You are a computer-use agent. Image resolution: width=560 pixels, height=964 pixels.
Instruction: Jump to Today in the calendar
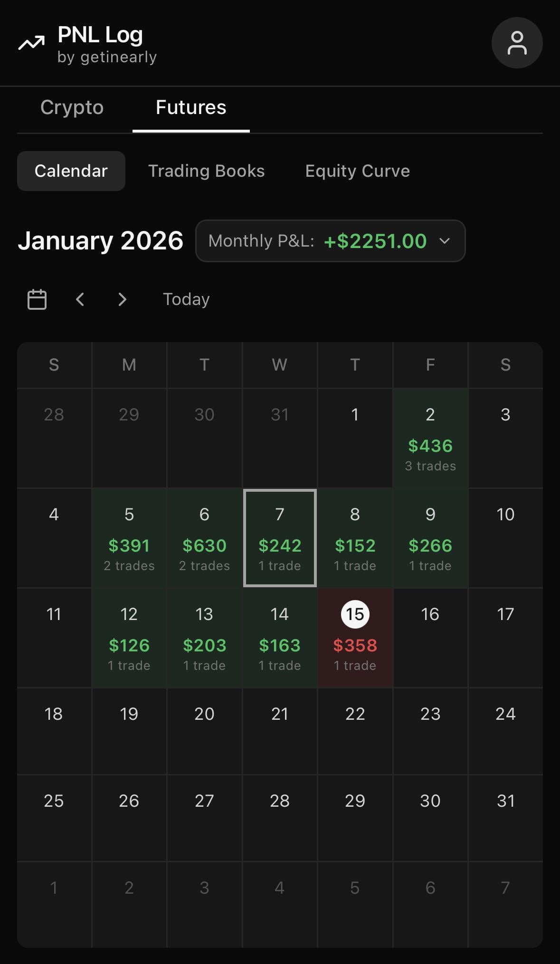186,299
